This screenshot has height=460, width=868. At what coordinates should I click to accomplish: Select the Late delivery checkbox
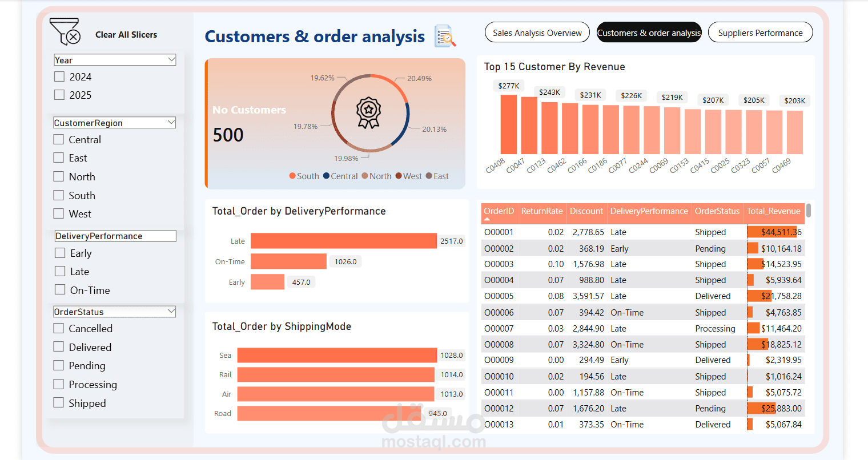[x=60, y=271]
